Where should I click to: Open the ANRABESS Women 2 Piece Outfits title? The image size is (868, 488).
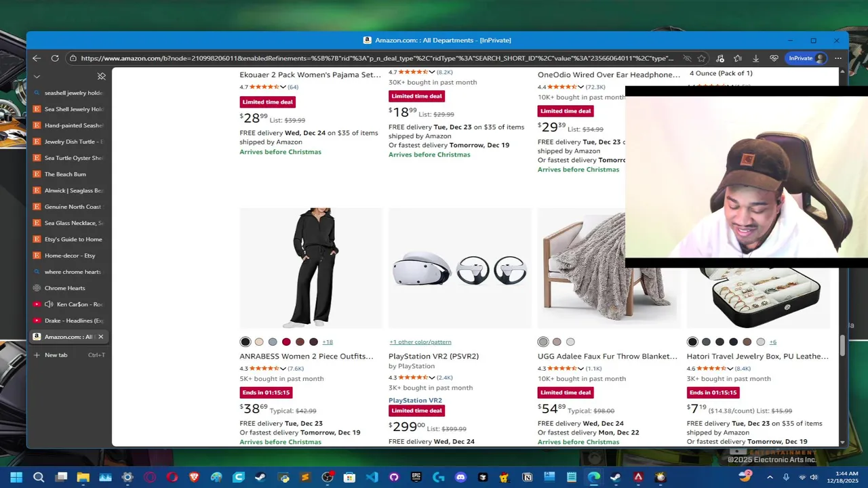[x=307, y=356]
